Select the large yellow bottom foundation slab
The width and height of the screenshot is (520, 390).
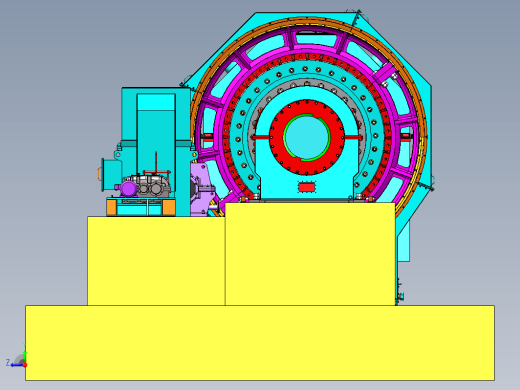coord(260,343)
